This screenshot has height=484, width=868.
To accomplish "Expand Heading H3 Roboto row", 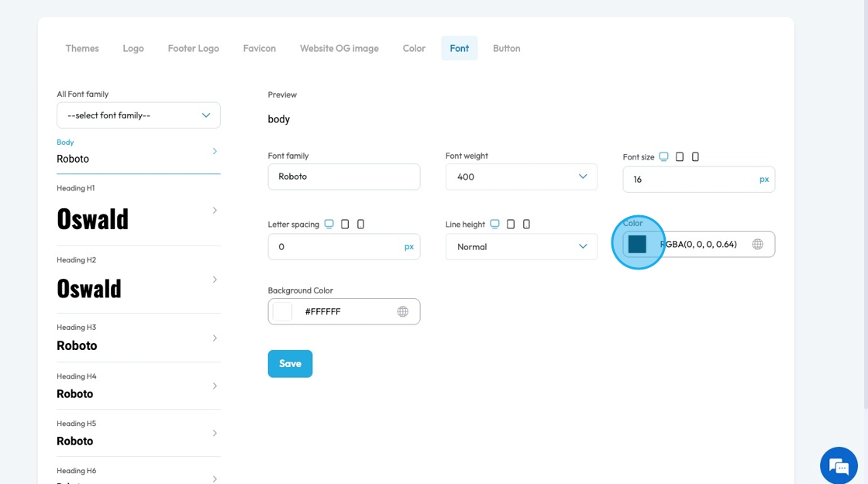I will click(139, 338).
